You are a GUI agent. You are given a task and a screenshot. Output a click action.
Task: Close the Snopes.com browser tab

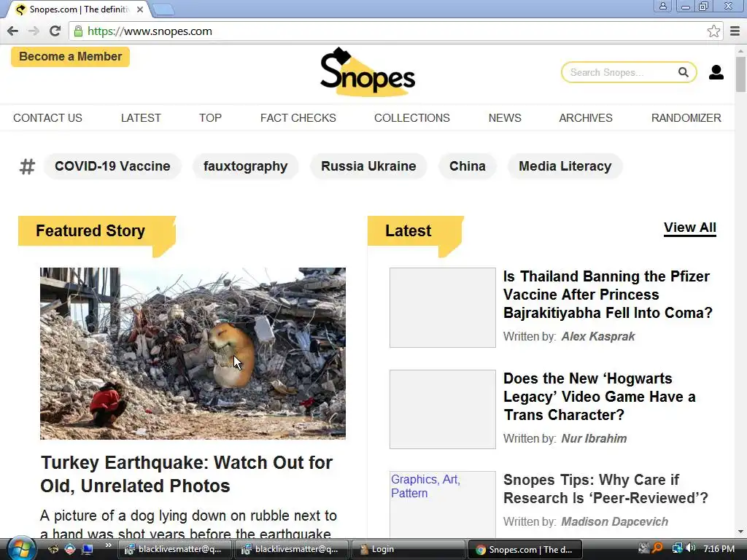coord(140,9)
